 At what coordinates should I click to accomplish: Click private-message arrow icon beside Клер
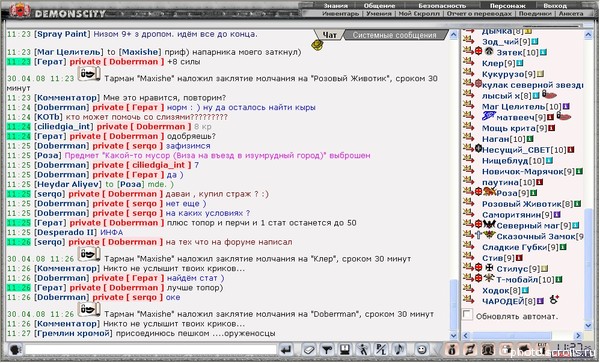point(468,61)
